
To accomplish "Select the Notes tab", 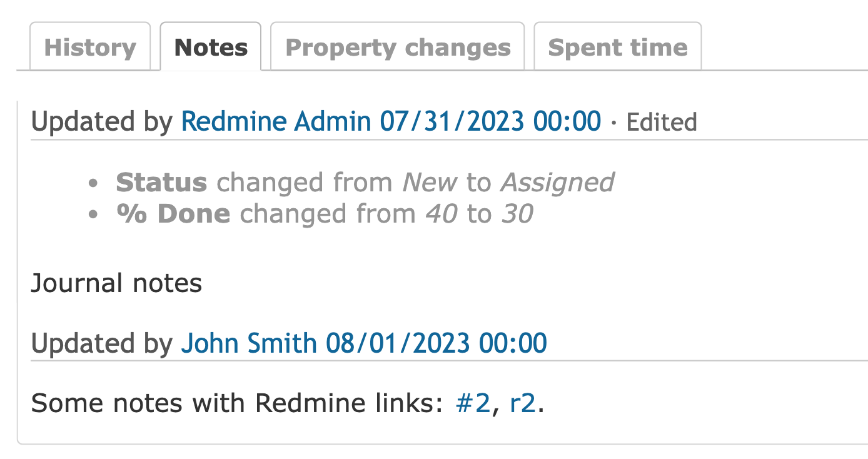I will (x=211, y=47).
